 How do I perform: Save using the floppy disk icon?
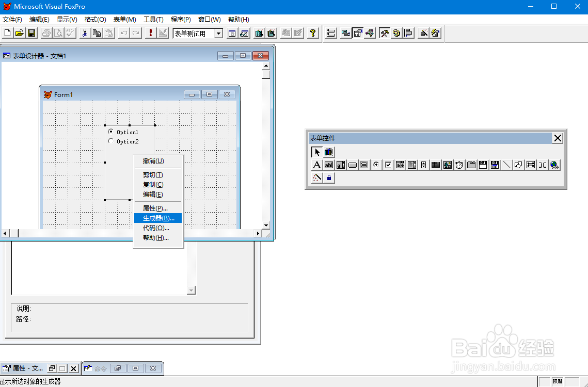point(31,33)
